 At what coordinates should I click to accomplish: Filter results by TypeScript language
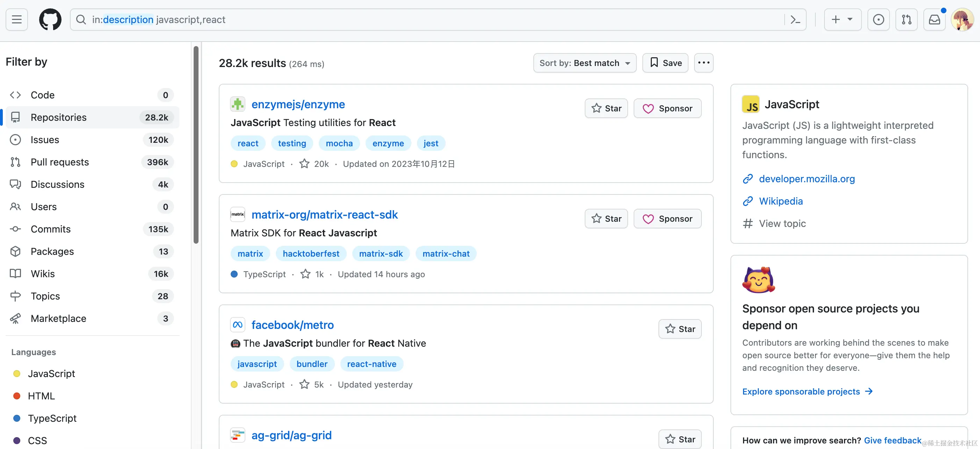click(52, 418)
